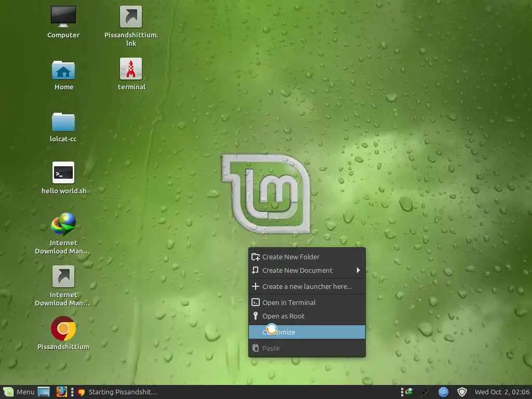Click the greyed-out Paste entry
This screenshot has width=532, height=399.
[x=307, y=348]
